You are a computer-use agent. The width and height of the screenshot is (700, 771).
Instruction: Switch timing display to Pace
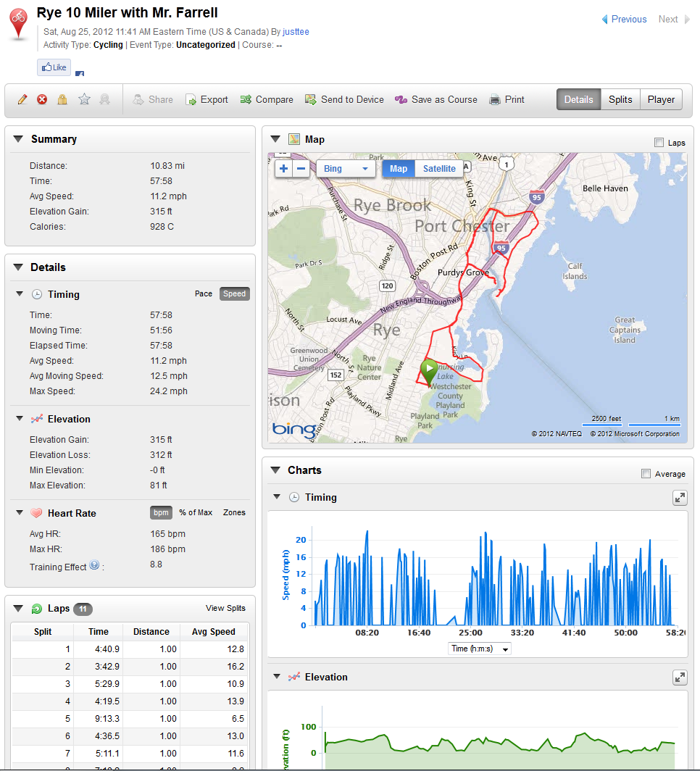204,294
